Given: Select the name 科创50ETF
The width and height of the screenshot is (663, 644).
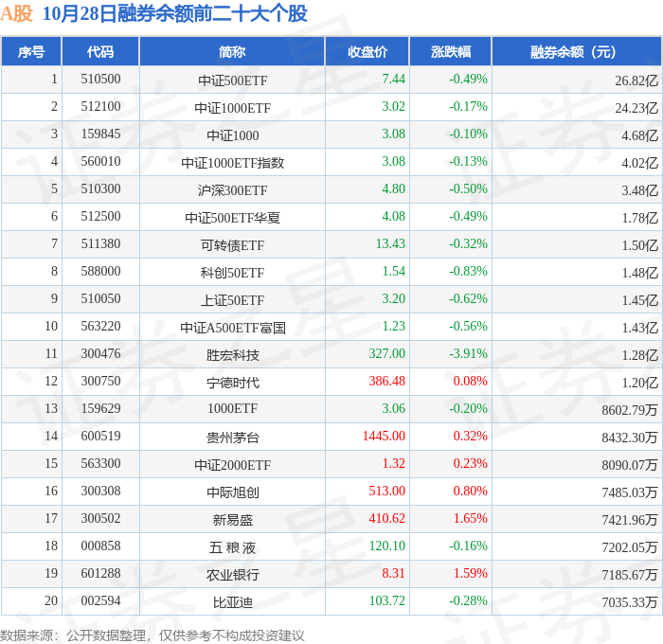Looking at the screenshot, I should click(x=233, y=273).
